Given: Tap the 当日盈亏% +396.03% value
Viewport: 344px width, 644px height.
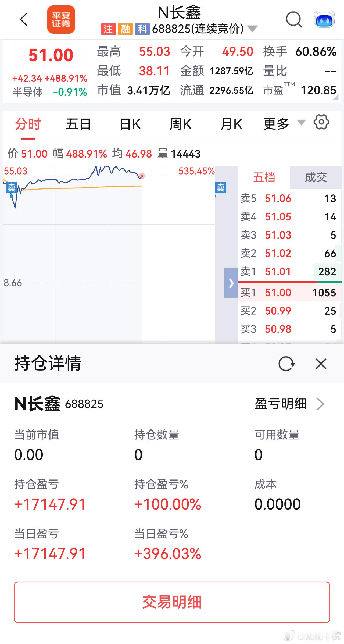Looking at the screenshot, I should click(x=168, y=554).
